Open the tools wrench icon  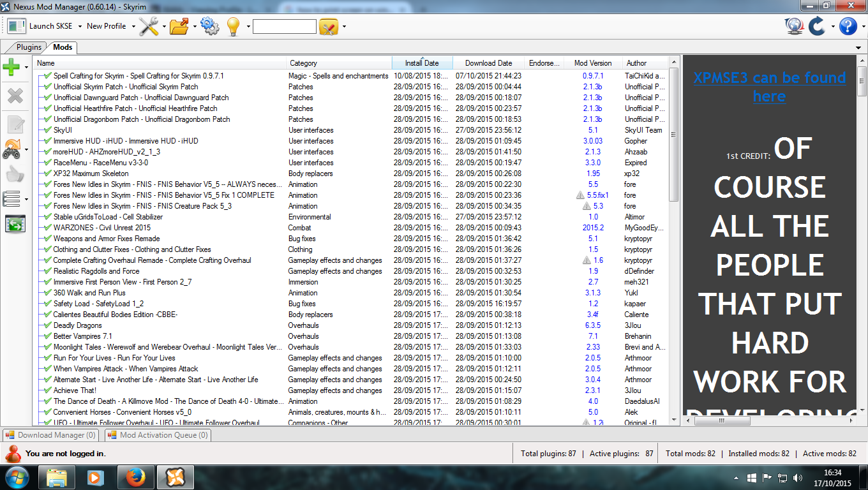coord(148,26)
